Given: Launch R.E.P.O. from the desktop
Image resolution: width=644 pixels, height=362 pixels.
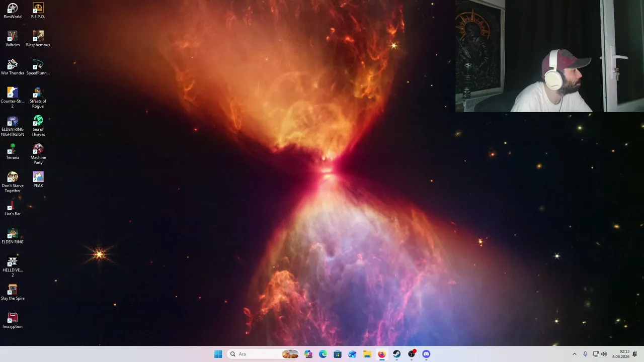Looking at the screenshot, I should pos(38,11).
